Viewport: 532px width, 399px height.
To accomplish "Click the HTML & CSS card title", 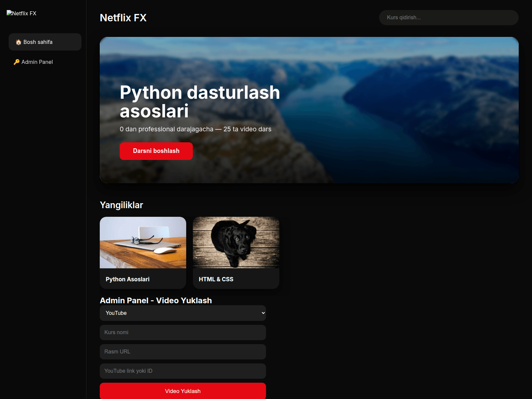I will 216,279.
